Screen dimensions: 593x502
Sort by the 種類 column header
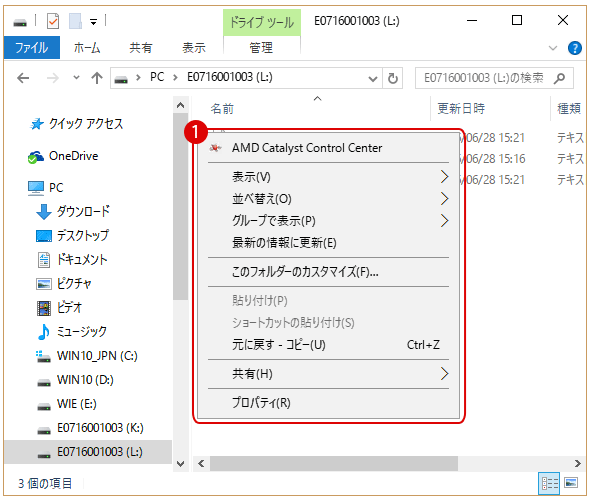coord(569,109)
